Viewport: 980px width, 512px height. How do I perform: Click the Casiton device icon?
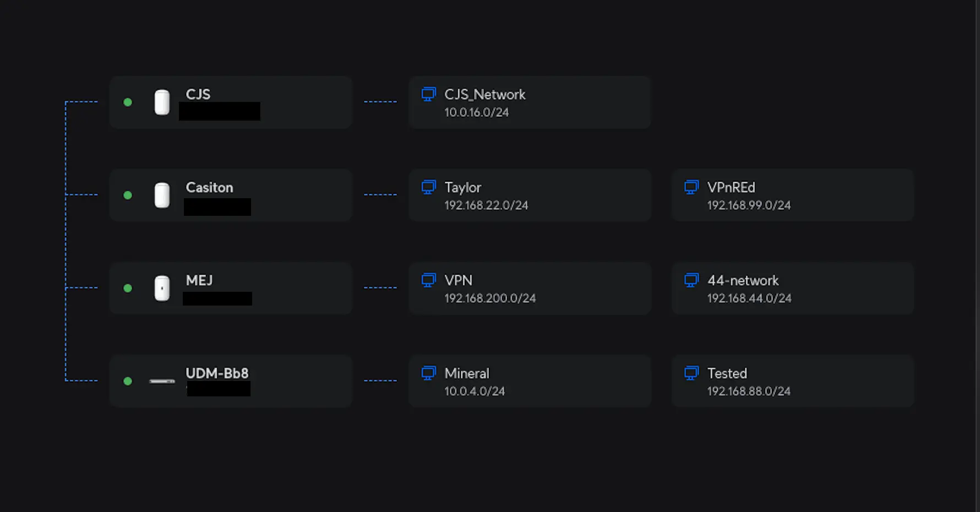click(x=162, y=195)
